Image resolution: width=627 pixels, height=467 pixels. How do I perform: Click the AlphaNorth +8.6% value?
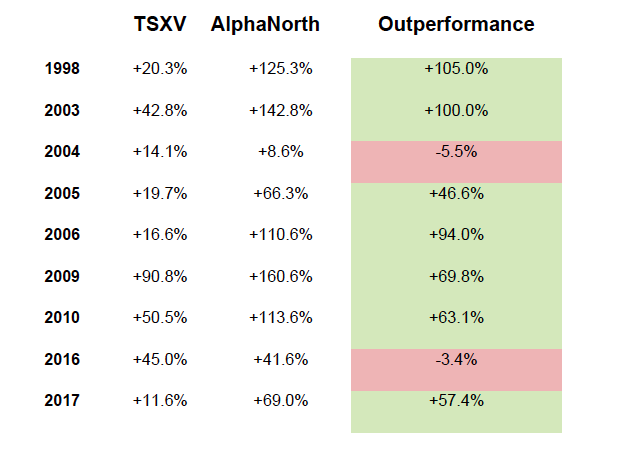coord(281,152)
